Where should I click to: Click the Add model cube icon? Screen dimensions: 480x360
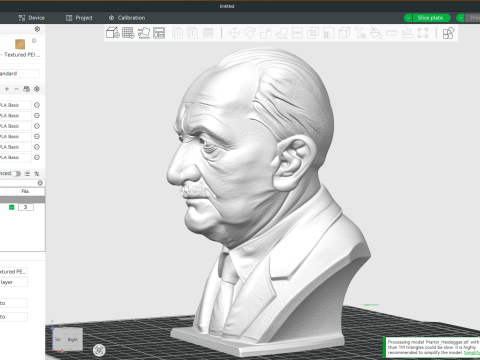[x=113, y=33]
